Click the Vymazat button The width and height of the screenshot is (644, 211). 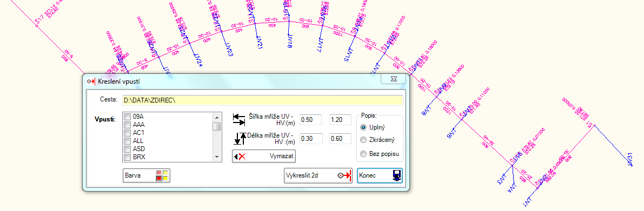[x=264, y=156]
